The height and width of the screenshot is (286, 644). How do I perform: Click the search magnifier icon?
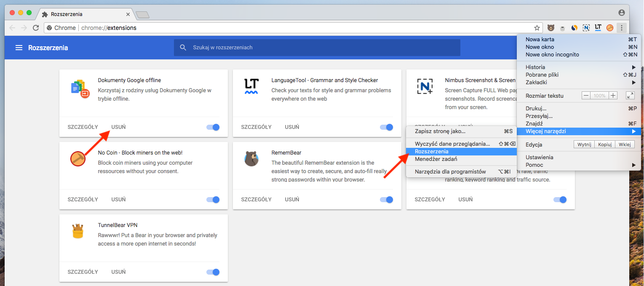pos(183,48)
